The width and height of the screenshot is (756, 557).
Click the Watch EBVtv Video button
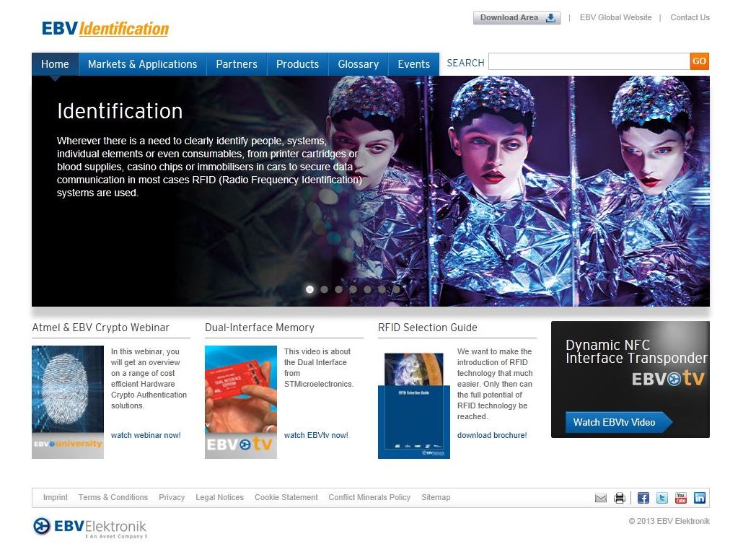pos(618,422)
